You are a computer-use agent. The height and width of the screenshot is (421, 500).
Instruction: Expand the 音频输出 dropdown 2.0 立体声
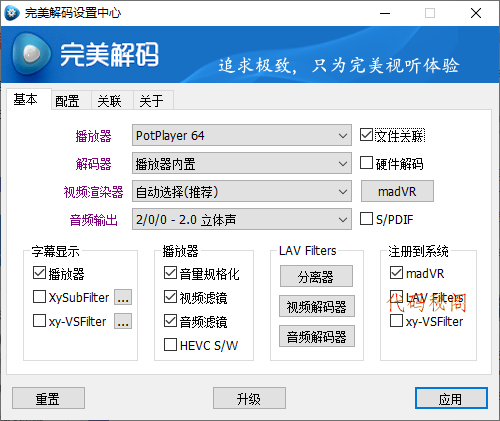[242, 219]
